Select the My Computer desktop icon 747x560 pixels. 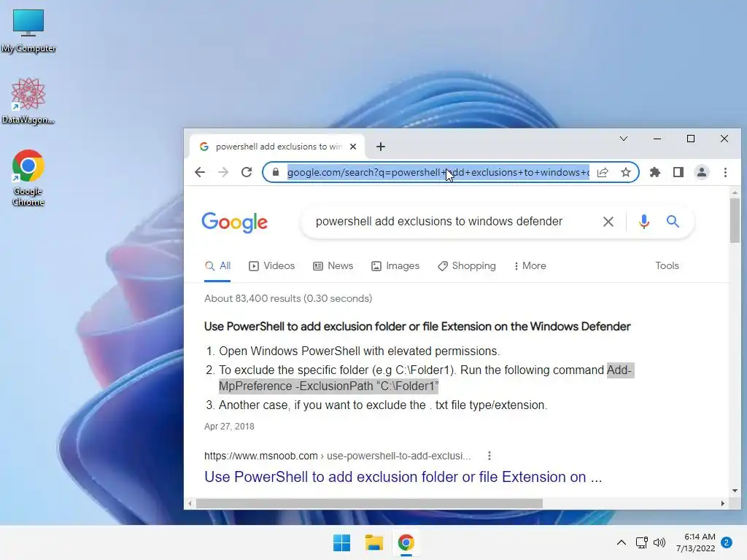(x=28, y=31)
